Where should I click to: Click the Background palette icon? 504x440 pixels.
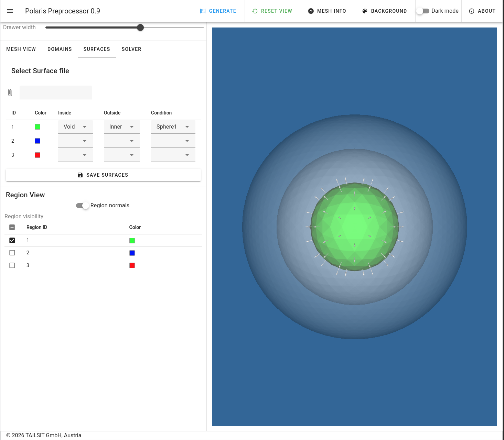pyautogui.click(x=365, y=11)
